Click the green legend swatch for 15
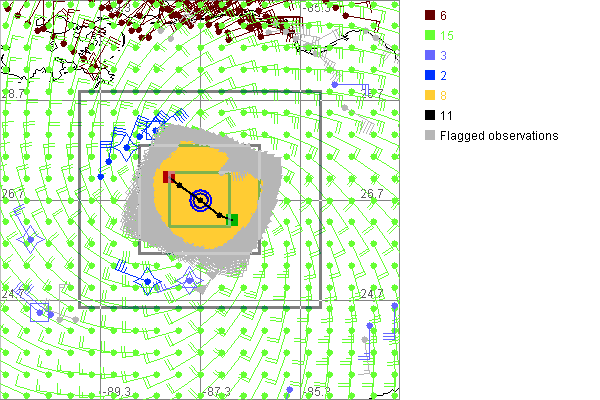Viewport: 600px width, 400px height. pos(429,36)
